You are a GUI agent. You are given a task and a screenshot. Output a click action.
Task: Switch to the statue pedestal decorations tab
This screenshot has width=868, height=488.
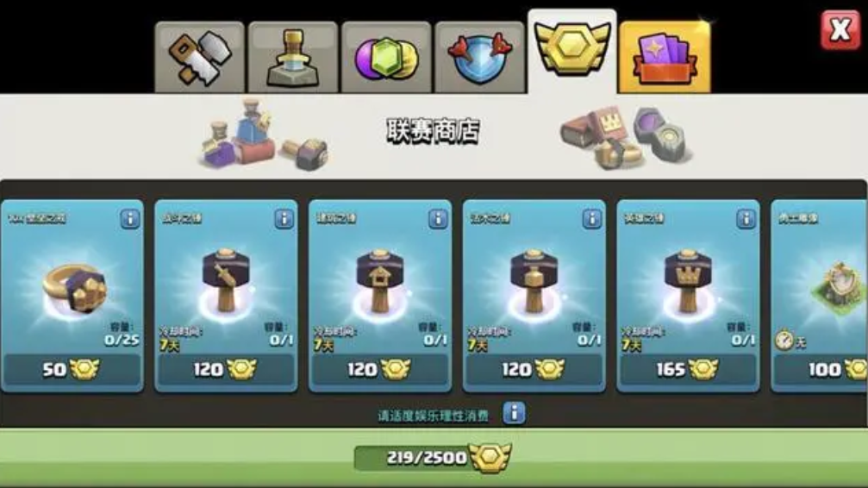pyautogui.click(x=293, y=58)
